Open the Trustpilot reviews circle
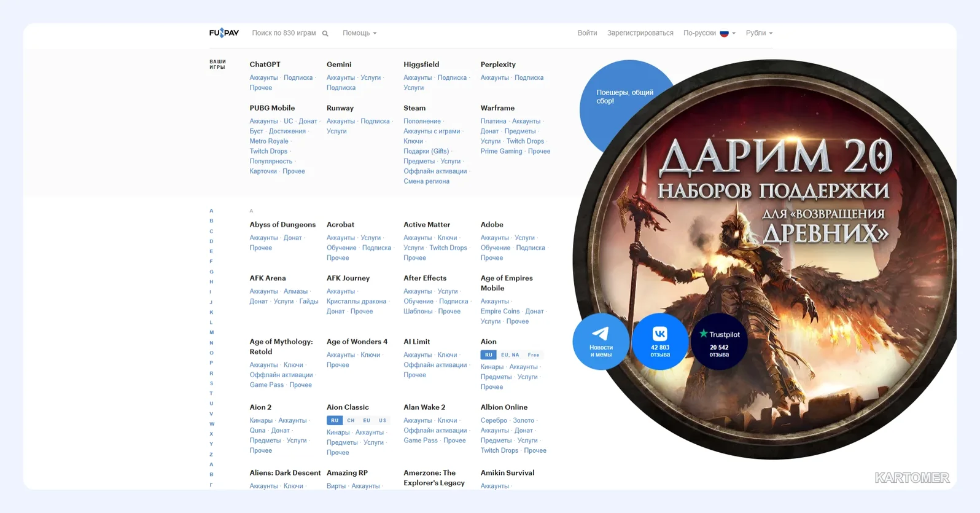This screenshot has width=980, height=513. click(719, 342)
